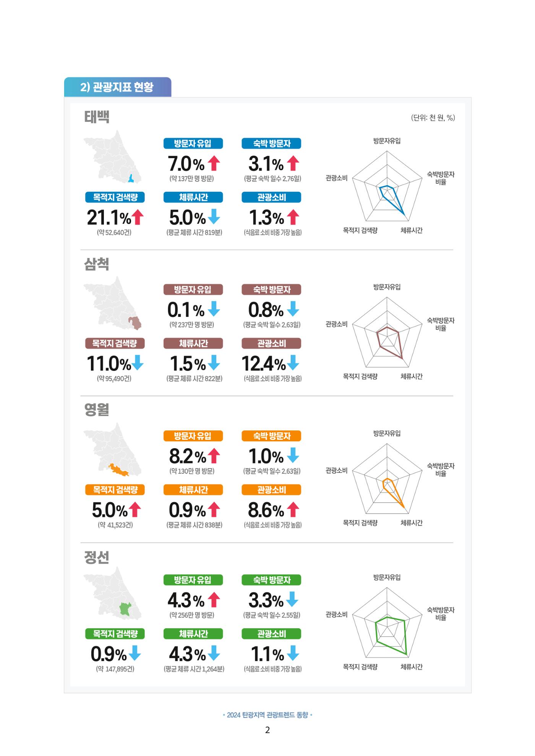Click the blue down arrow beside Yeongwol 1.0%

point(293,456)
